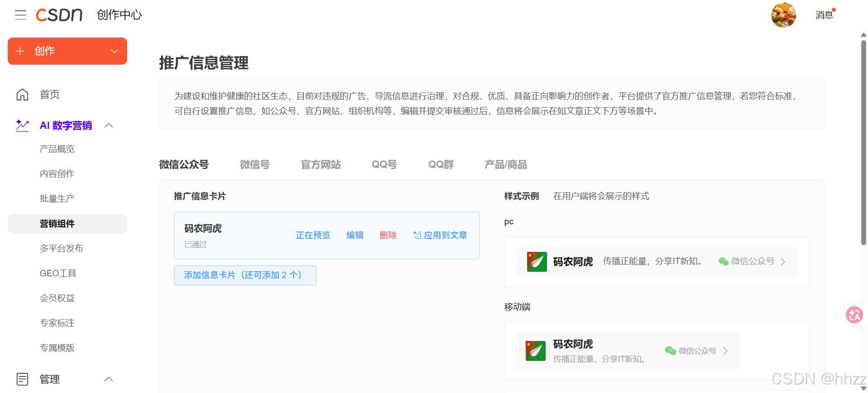Viewport: 868px width, 393px height.
Task: Open the 消息 notifications
Action: coord(824,15)
